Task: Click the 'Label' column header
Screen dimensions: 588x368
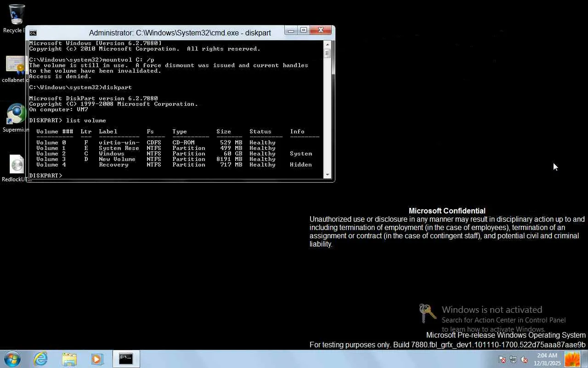Action: click(108, 132)
